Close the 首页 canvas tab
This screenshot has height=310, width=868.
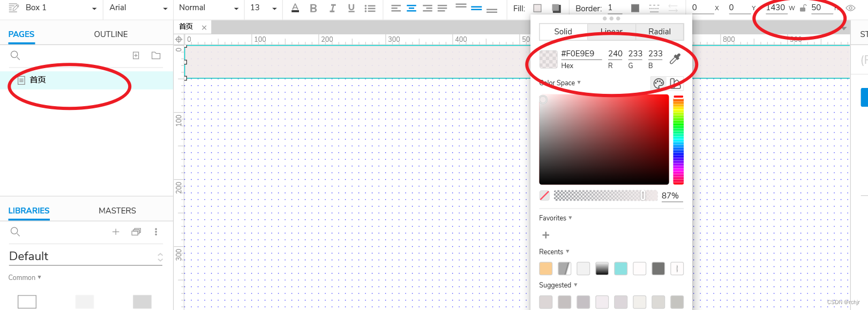pos(204,27)
